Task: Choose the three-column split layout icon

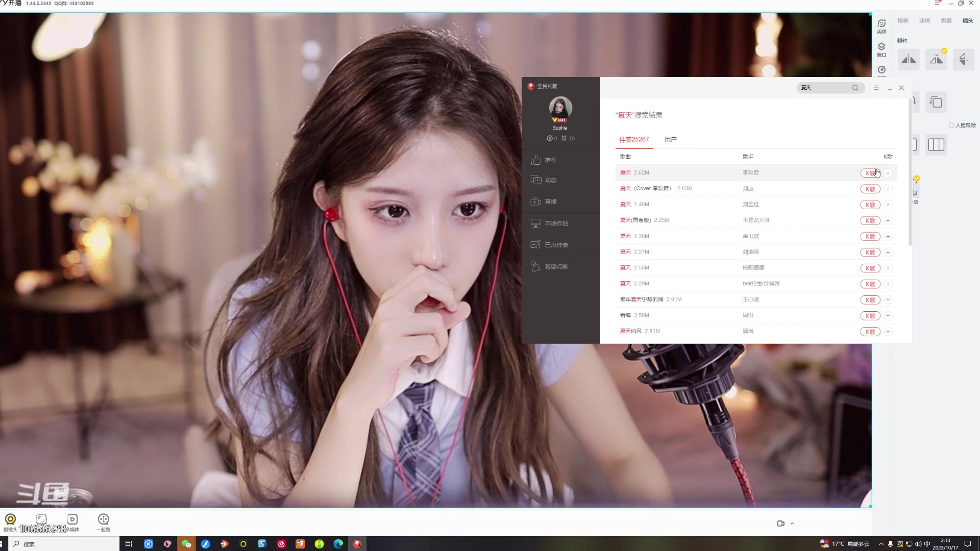Action: pyautogui.click(x=936, y=145)
